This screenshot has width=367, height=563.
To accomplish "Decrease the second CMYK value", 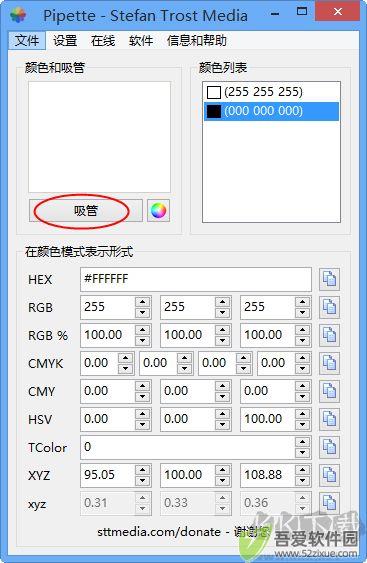I will (x=185, y=368).
